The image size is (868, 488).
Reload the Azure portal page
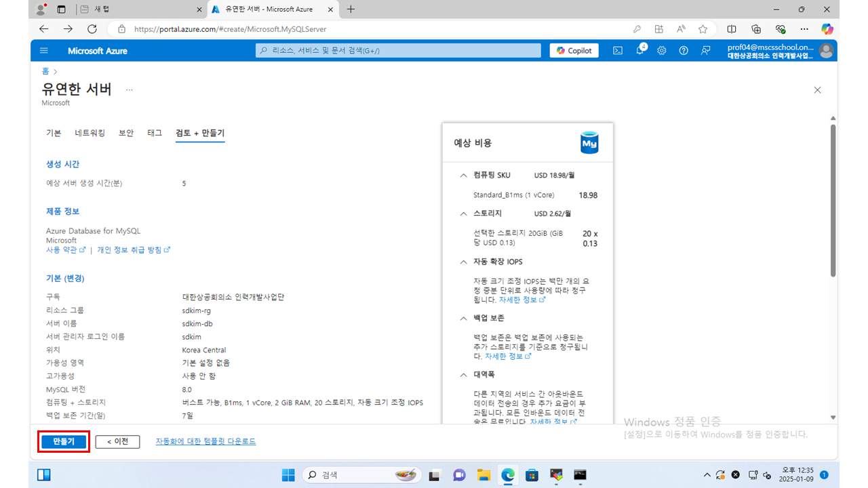[92, 29]
